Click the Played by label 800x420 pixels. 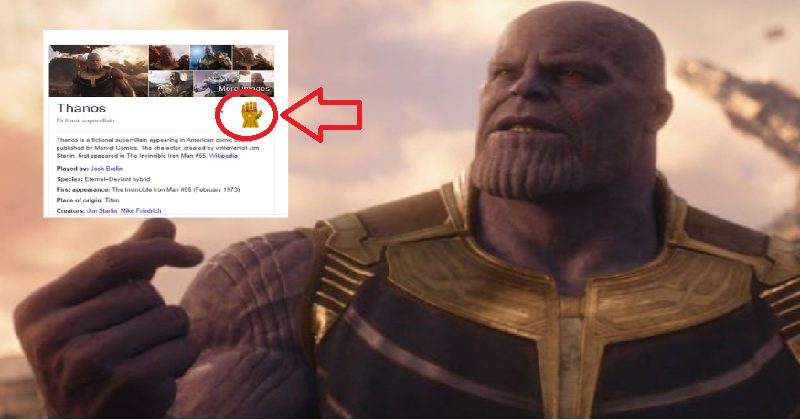click(x=72, y=168)
